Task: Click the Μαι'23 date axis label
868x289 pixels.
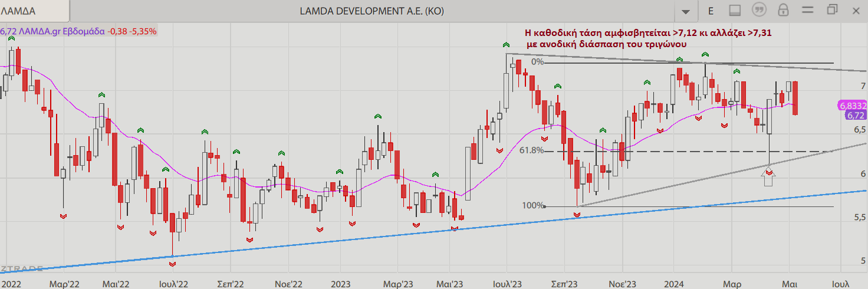Action: pyautogui.click(x=450, y=284)
